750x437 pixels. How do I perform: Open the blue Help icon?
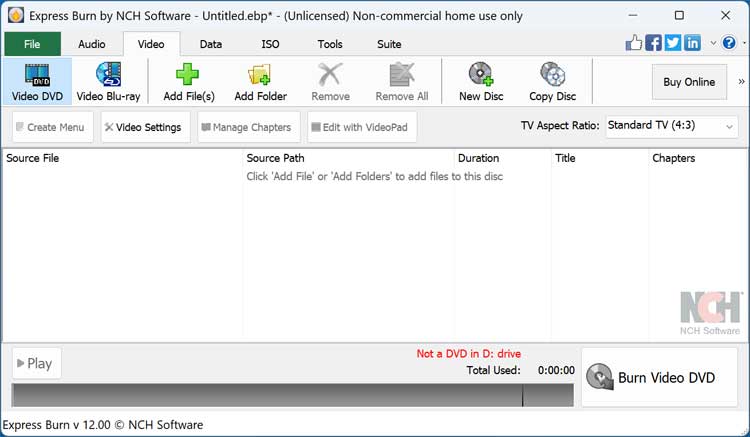(x=729, y=43)
